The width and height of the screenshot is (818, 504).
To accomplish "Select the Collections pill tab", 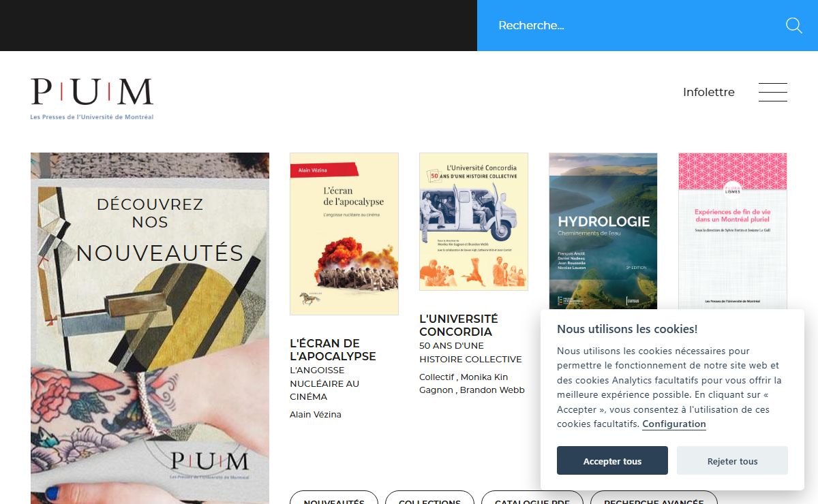I will coord(429,498).
